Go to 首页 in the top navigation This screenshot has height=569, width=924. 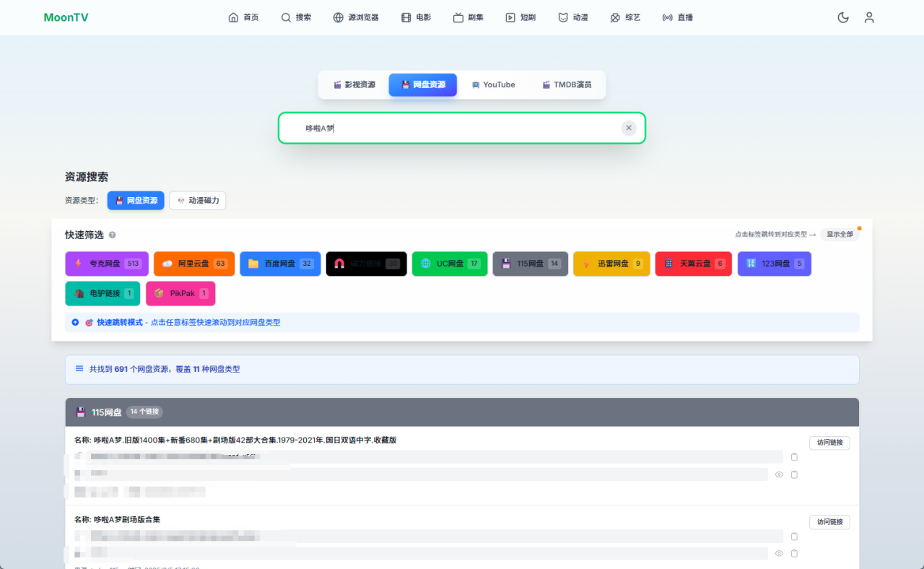click(243, 17)
